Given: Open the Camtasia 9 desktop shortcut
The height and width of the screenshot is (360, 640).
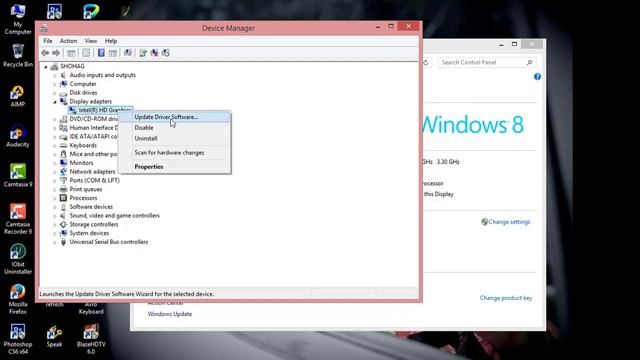Looking at the screenshot, I should (x=18, y=176).
